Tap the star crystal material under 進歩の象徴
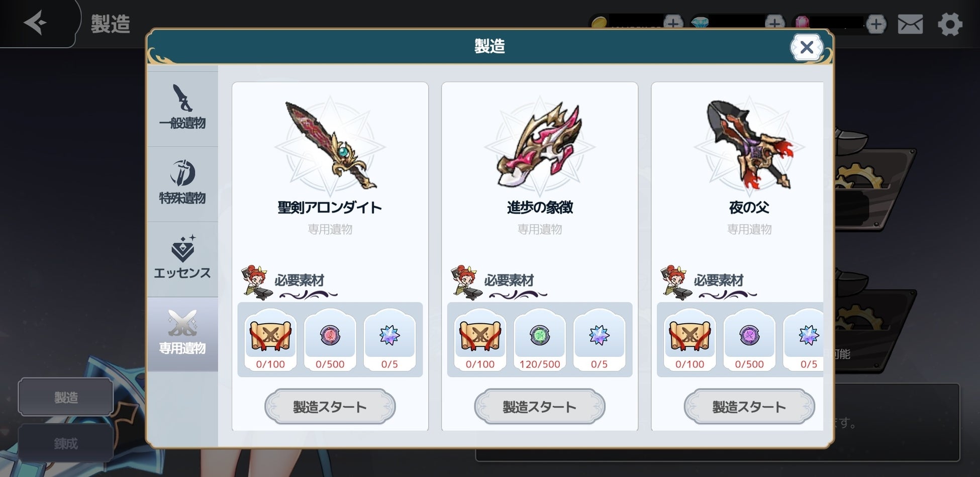980x477 pixels. [599, 340]
